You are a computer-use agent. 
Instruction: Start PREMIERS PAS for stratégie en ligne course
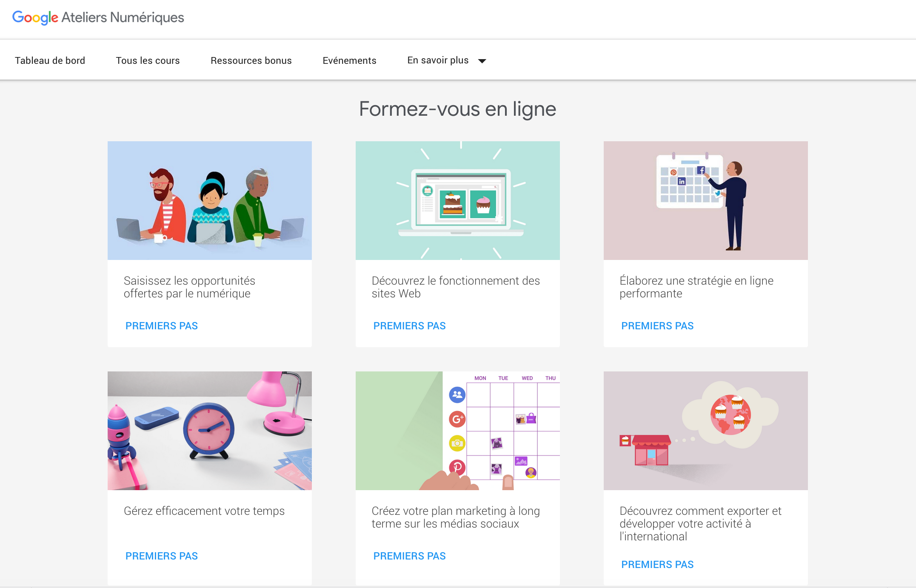[x=657, y=326]
